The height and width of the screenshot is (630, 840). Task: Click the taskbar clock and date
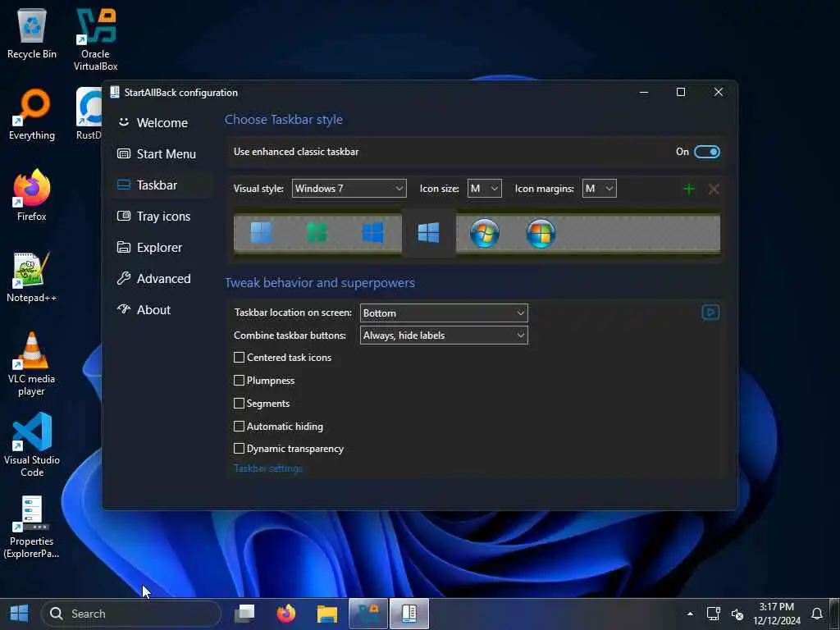(x=776, y=614)
